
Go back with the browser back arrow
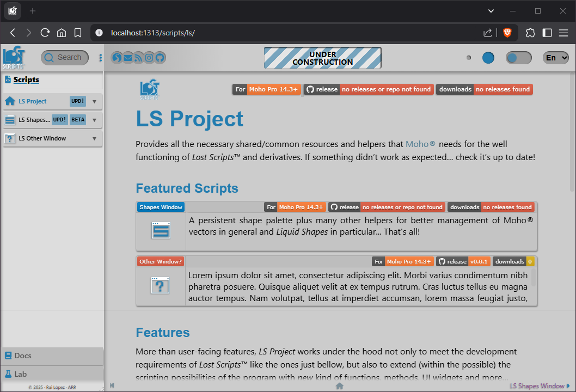pos(13,33)
